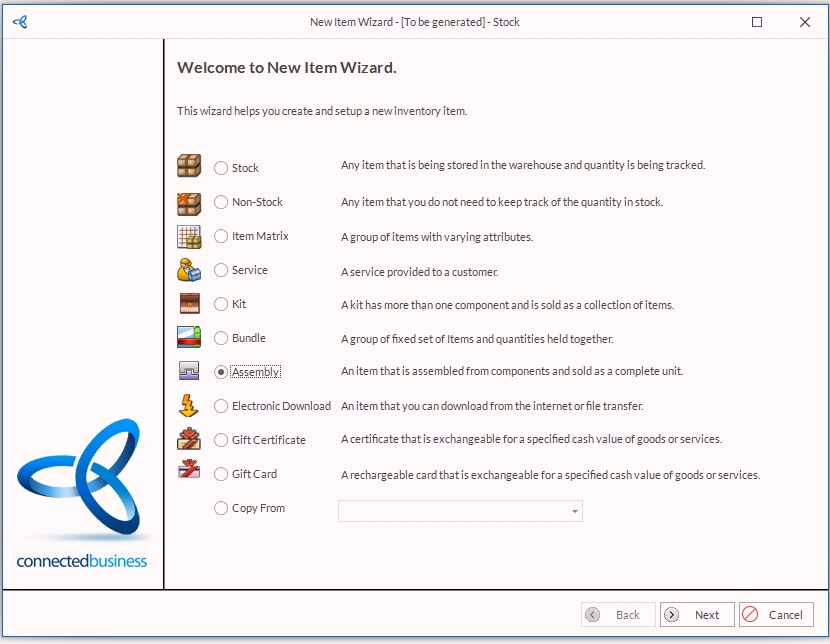Click the Connected Business logo in title bar
The height and width of the screenshot is (644, 830).
[x=20, y=22]
